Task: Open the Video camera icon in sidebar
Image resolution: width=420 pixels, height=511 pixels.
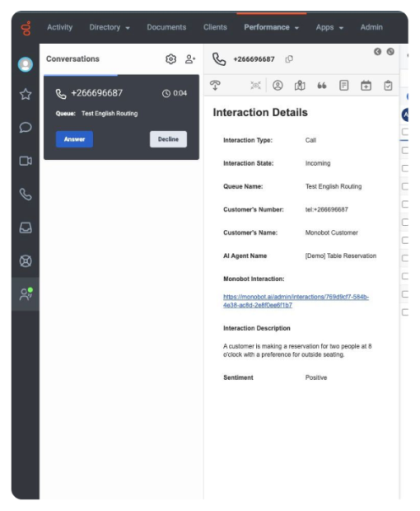Action: 26,161
